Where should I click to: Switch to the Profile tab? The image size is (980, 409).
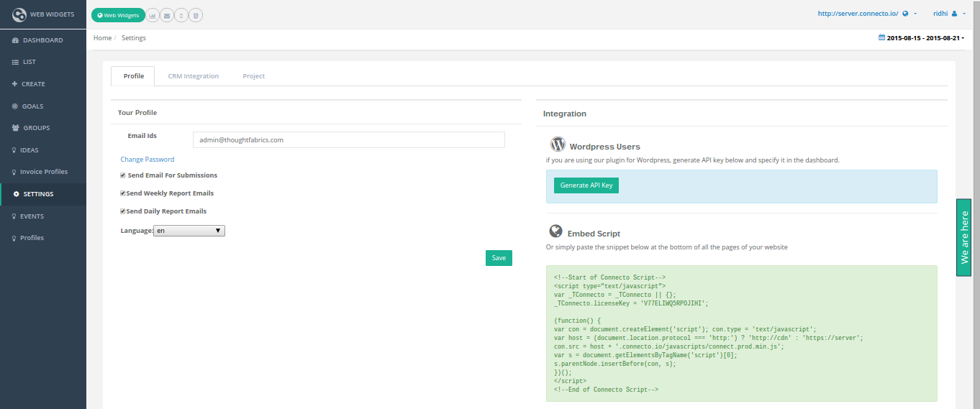(x=134, y=76)
